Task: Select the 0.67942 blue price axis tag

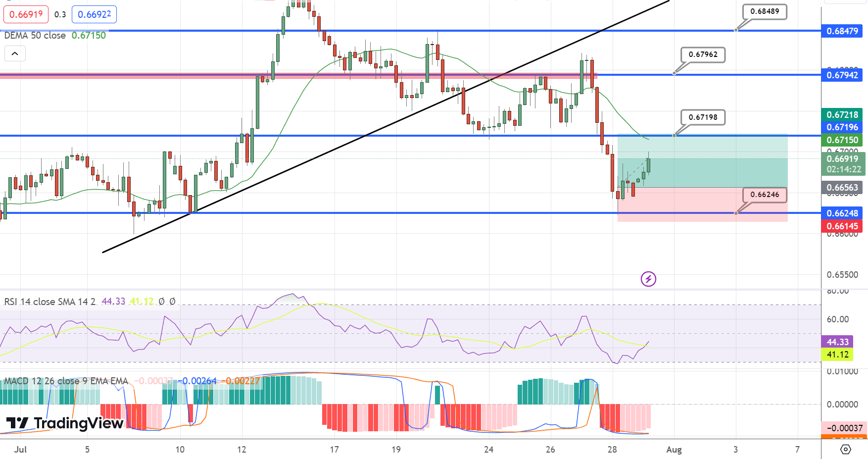Action: tap(842, 75)
